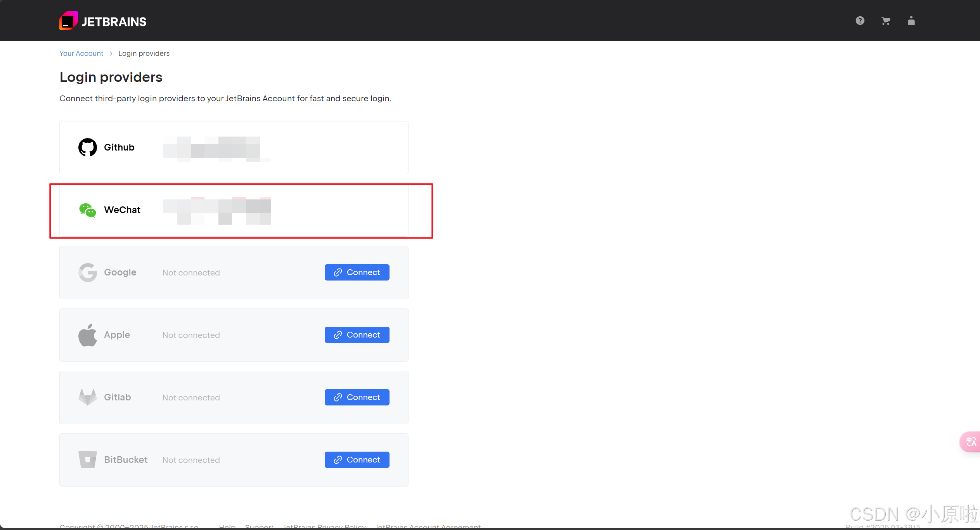Select the Login providers breadcrumb item
Image resolution: width=980 pixels, height=530 pixels.
pyautogui.click(x=144, y=54)
